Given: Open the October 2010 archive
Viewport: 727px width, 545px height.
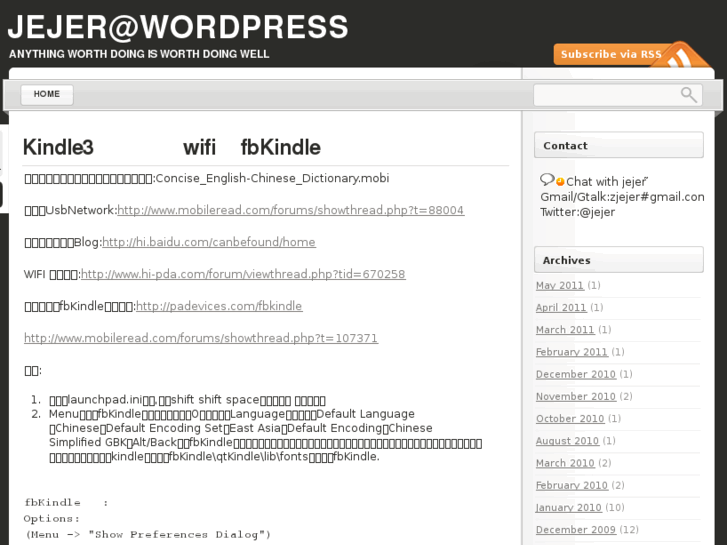Looking at the screenshot, I should point(570,419).
